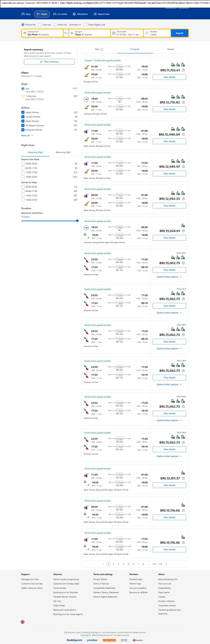Viewport: 210px width, 644px height.
Task: Click the next page arrow in pagination
Action: tap(166, 564)
